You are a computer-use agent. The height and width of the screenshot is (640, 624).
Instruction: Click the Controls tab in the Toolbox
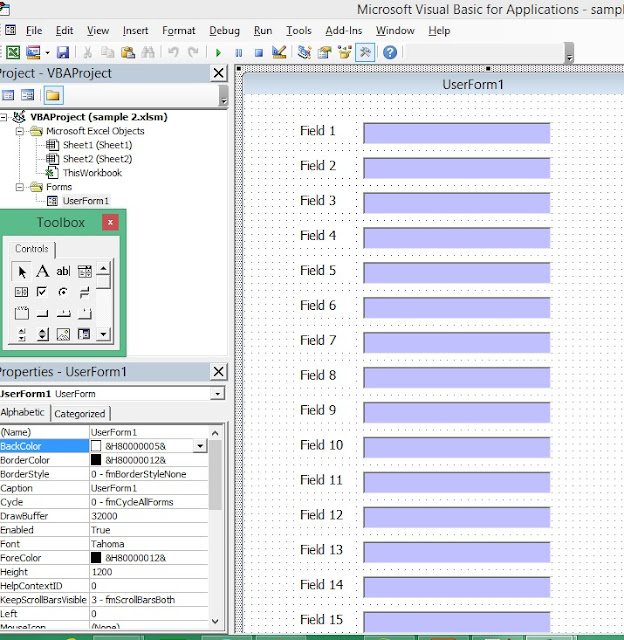tap(32, 249)
